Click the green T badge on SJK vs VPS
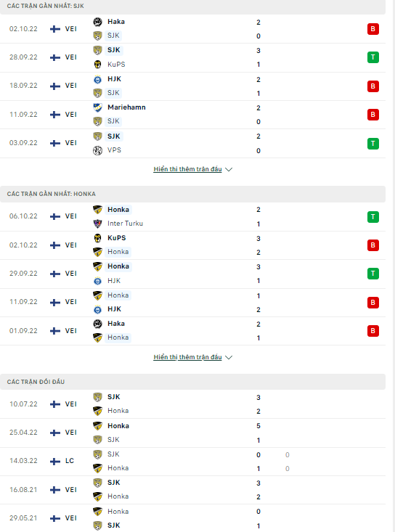The height and width of the screenshot is (532, 395). click(x=373, y=144)
